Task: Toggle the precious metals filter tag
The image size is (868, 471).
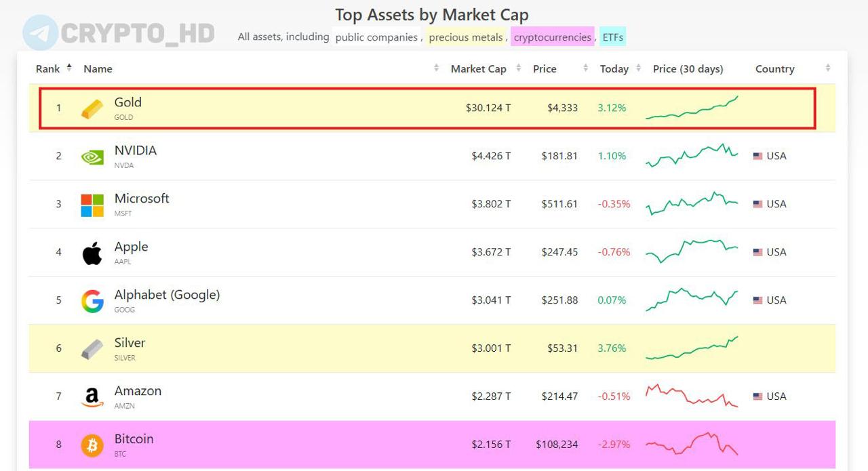Action: 466,37
